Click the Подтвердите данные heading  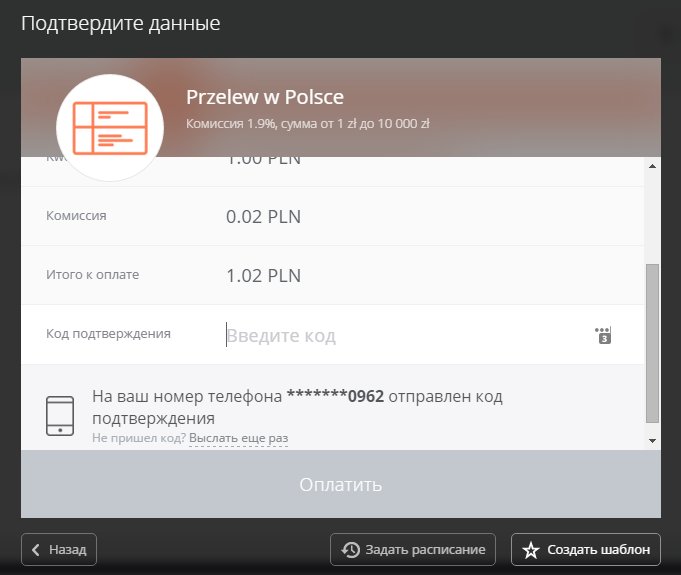[121, 23]
